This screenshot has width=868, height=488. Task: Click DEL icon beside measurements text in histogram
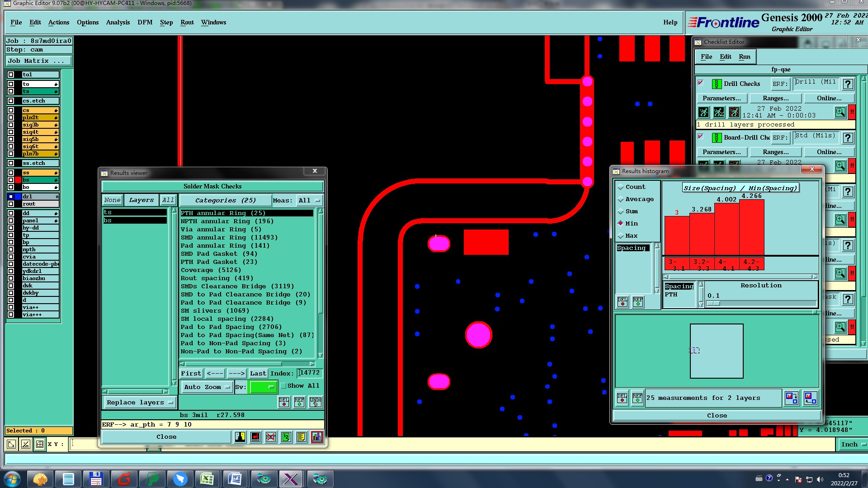click(x=622, y=398)
